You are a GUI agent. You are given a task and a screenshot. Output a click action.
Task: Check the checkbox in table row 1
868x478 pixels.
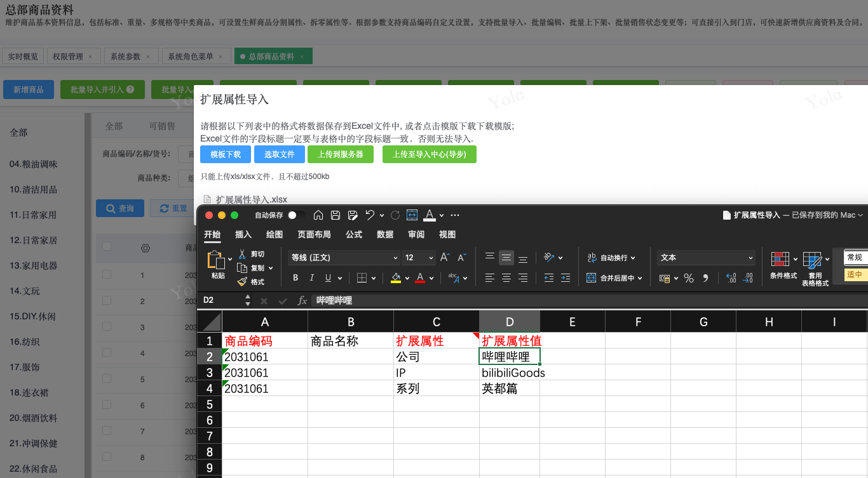[107, 274]
